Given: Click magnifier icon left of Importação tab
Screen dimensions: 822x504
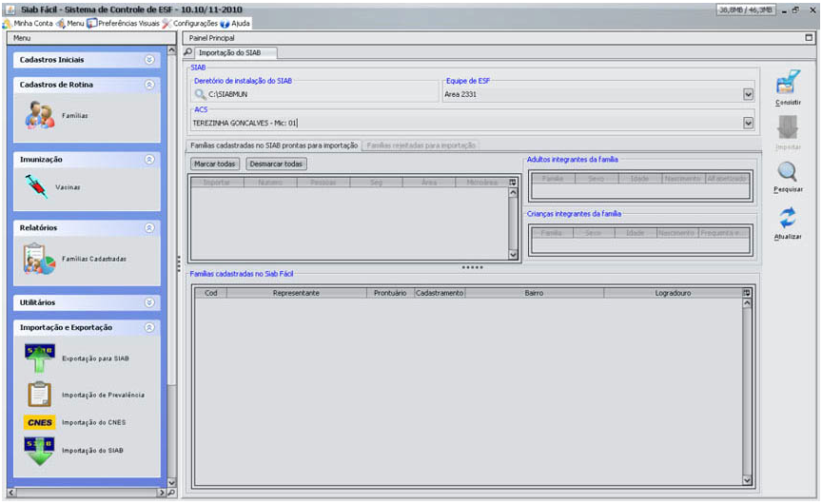Looking at the screenshot, I should coord(187,52).
